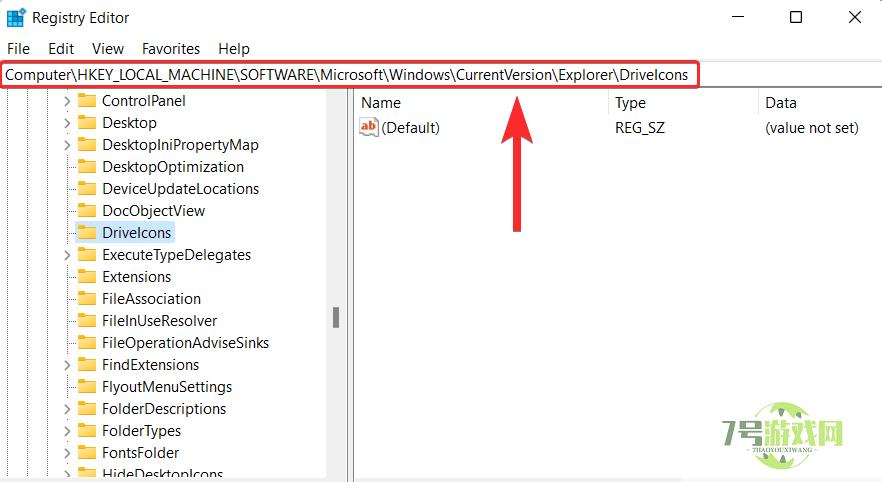Select the ExecuteTypeDelegates key label
The height and width of the screenshot is (482, 882).
176,255
